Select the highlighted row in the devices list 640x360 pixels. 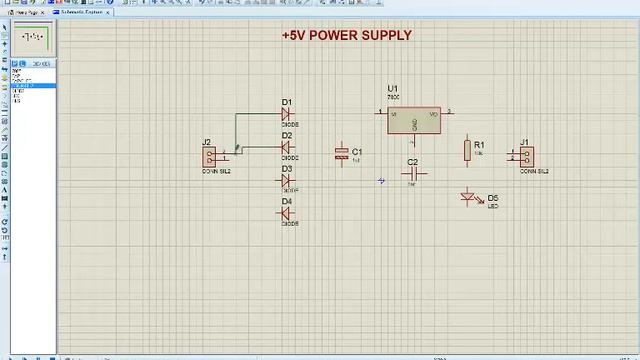(33, 86)
